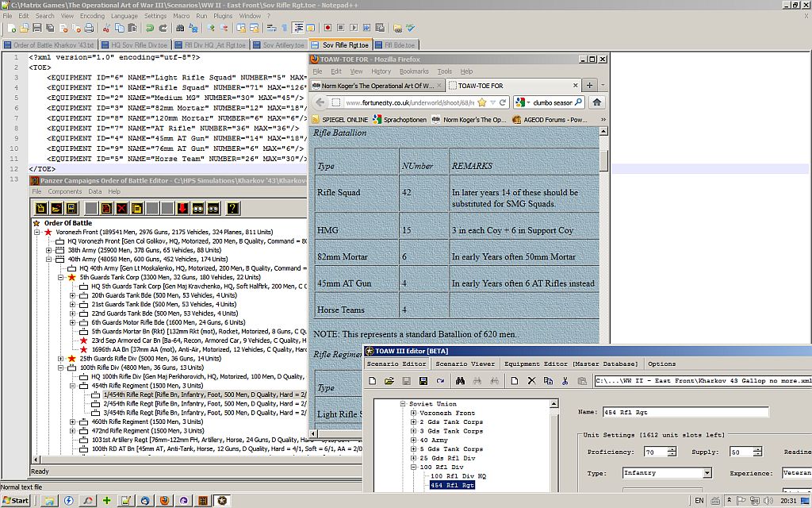
Task: Click Redo arrow in Notepad++ toolbar
Action: pyautogui.click(x=163, y=28)
